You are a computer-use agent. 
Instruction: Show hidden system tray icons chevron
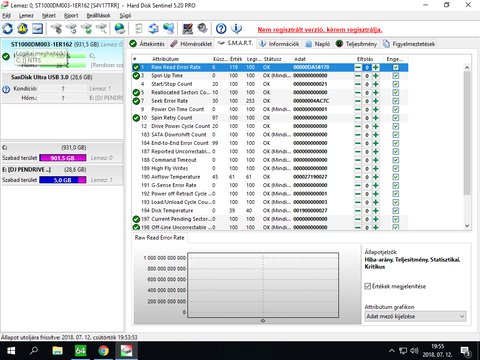(392, 351)
